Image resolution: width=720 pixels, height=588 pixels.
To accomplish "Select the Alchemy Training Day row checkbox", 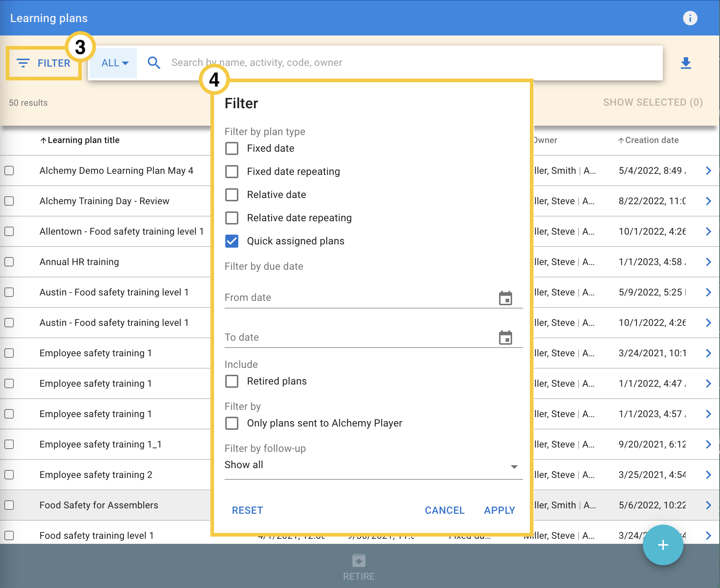I will 9,201.
